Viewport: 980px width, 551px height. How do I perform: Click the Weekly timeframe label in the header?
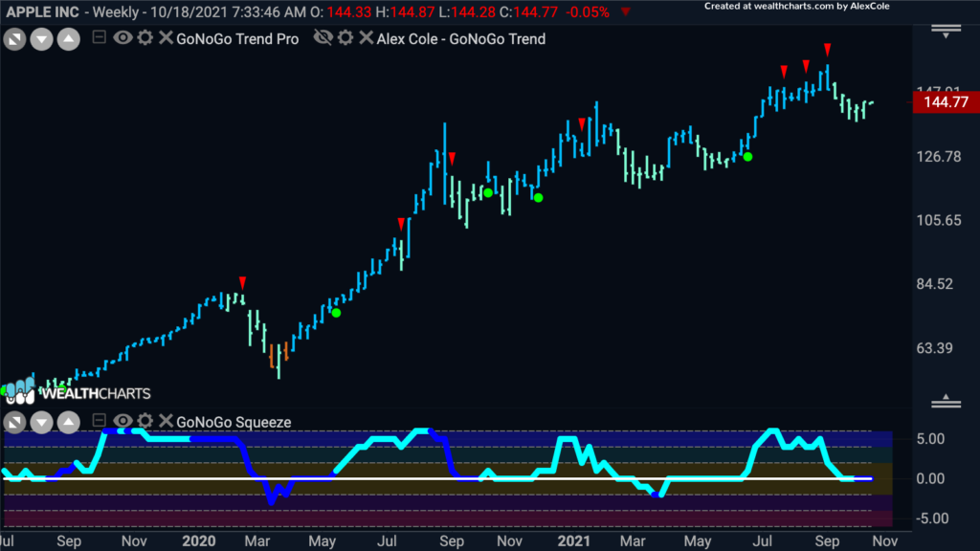119,11
